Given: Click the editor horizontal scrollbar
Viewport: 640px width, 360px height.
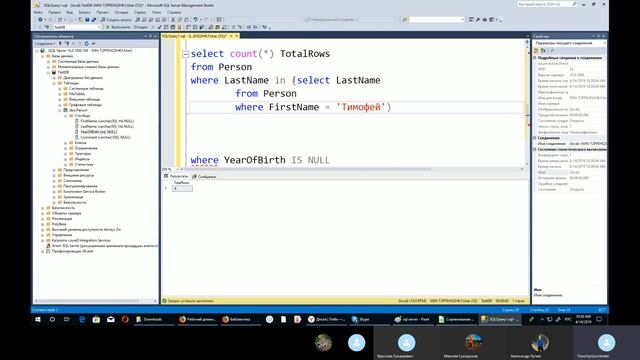Looking at the screenshot, I should click(308, 169).
